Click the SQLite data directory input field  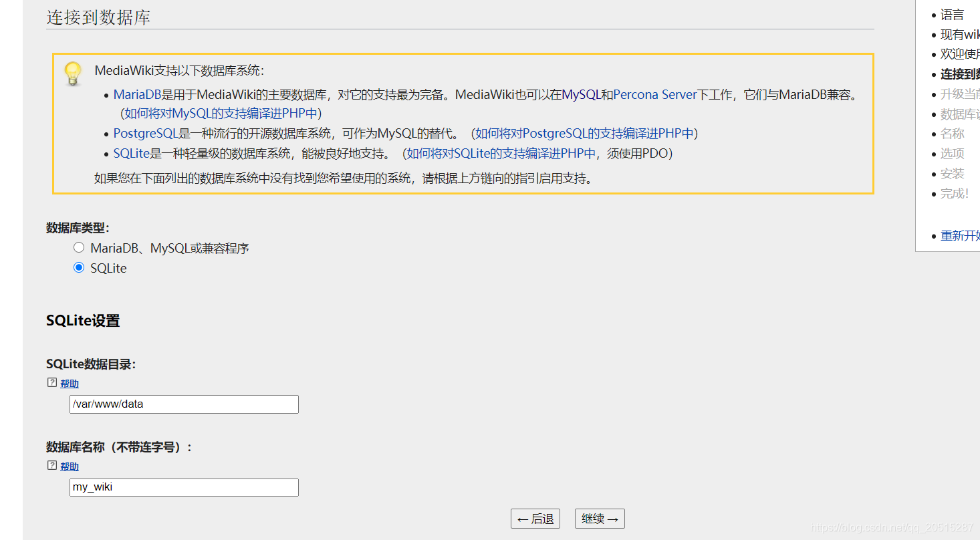(184, 404)
